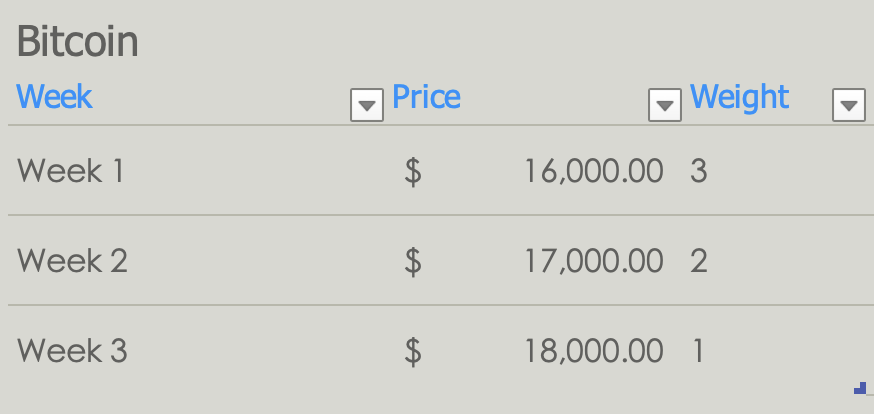
Task: Select the weight 2 cell for Week 2
Action: click(x=699, y=262)
